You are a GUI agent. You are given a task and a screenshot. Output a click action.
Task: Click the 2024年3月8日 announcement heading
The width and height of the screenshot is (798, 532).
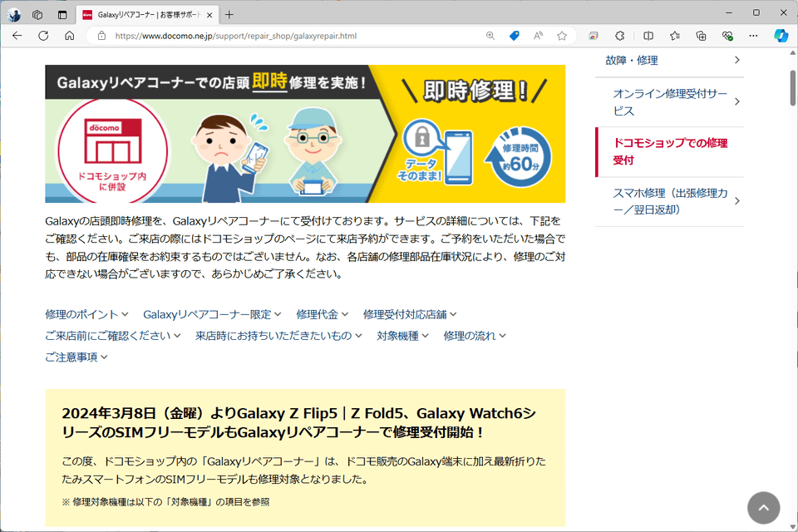(298, 422)
